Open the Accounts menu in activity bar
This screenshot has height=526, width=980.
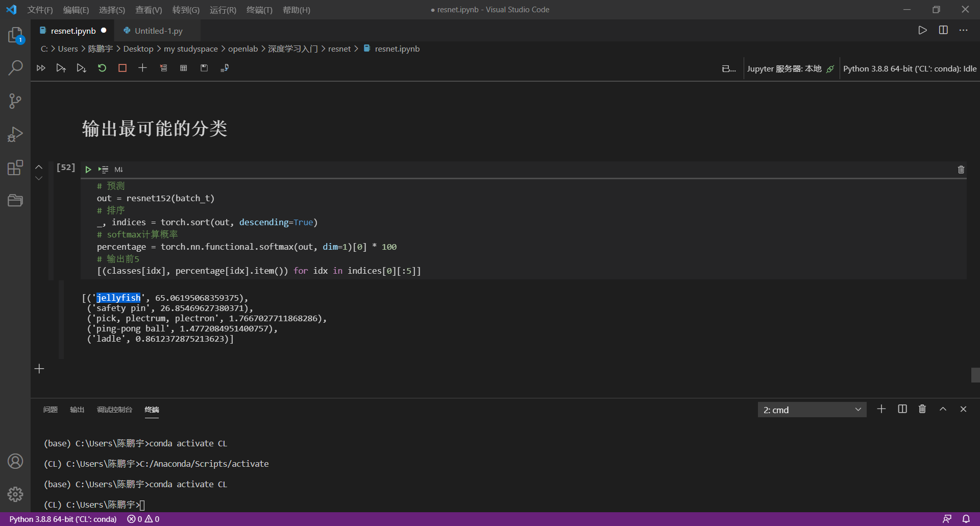coord(15,461)
